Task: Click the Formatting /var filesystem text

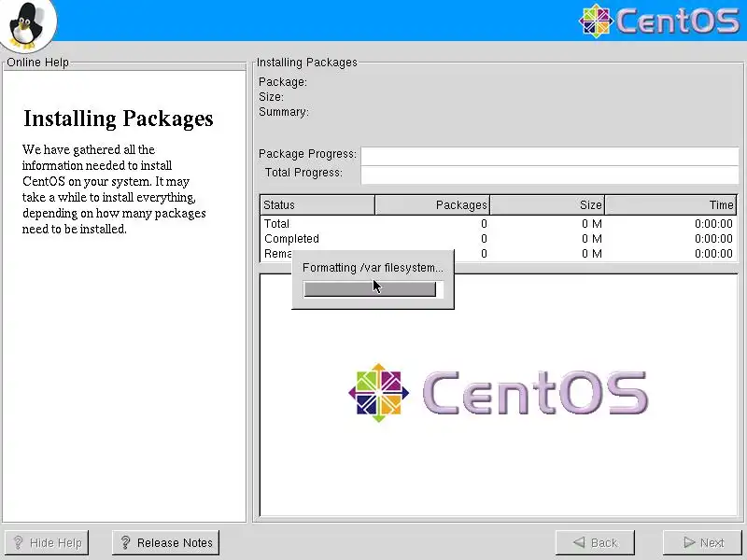Action: coord(373,268)
